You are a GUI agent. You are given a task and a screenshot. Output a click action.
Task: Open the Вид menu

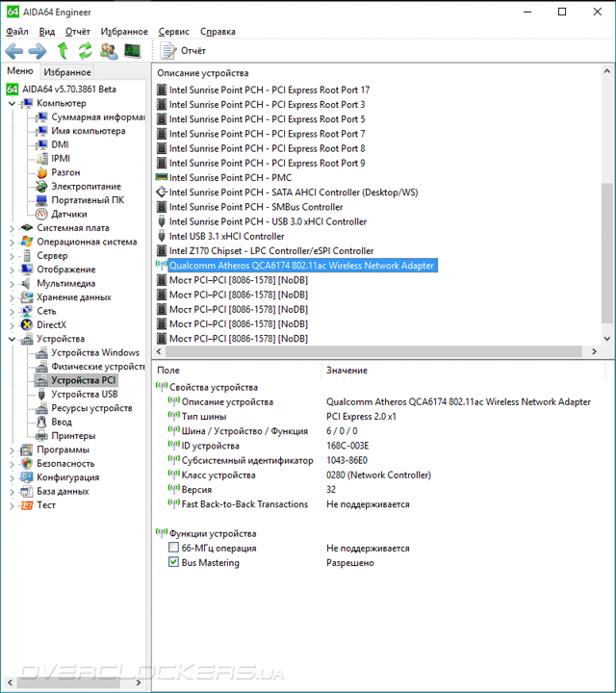pyautogui.click(x=47, y=32)
